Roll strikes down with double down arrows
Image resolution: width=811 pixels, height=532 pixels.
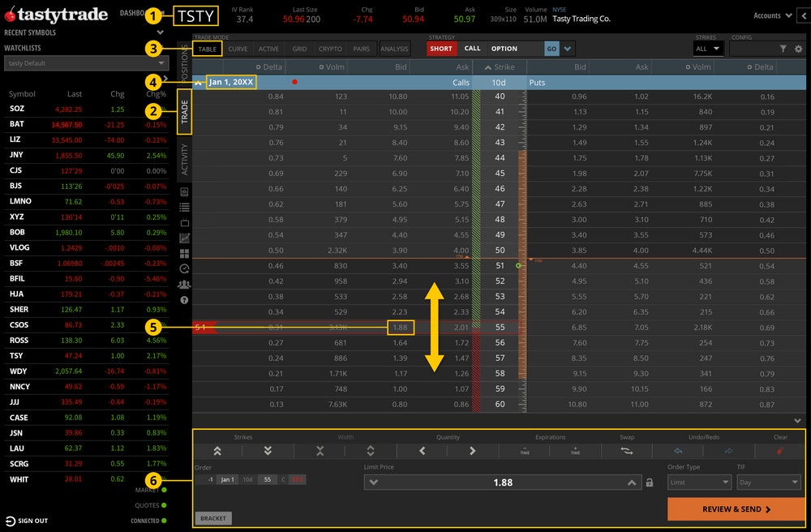tap(268, 451)
